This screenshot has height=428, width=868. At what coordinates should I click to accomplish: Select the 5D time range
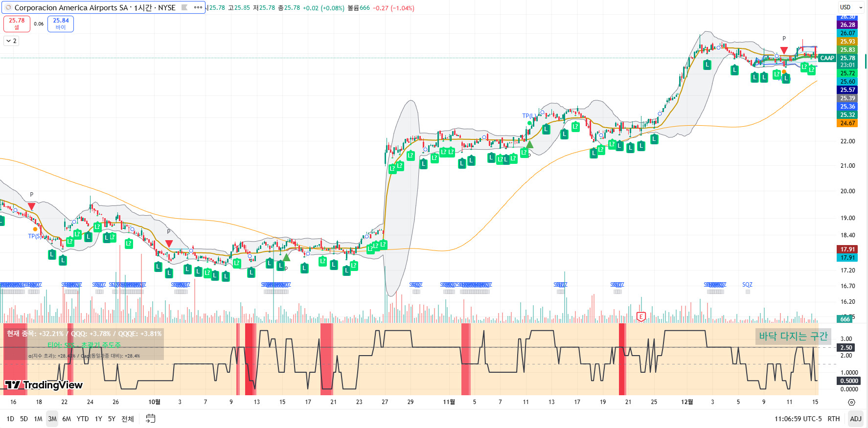tap(24, 419)
